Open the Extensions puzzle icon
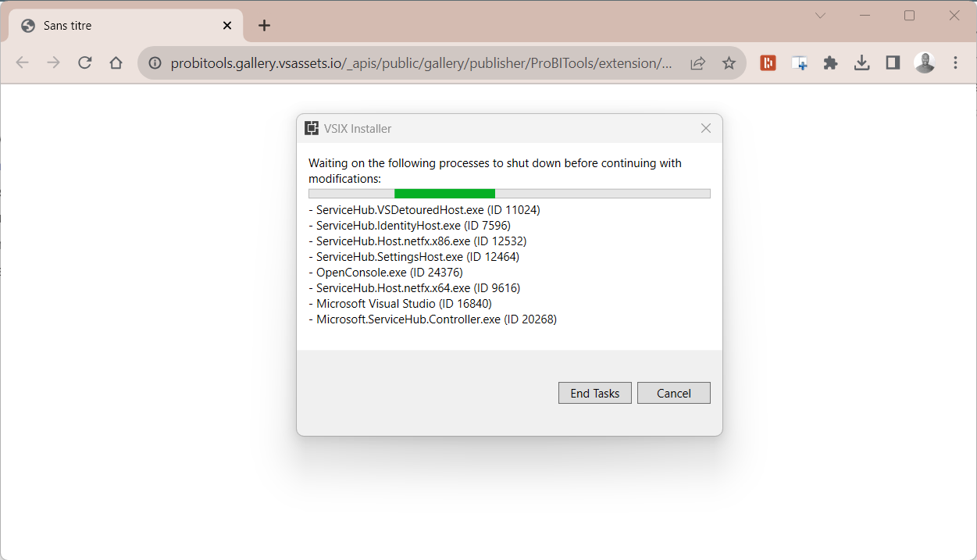This screenshot has height=560, width=977. pyautogui.click(x=830, y=63)
